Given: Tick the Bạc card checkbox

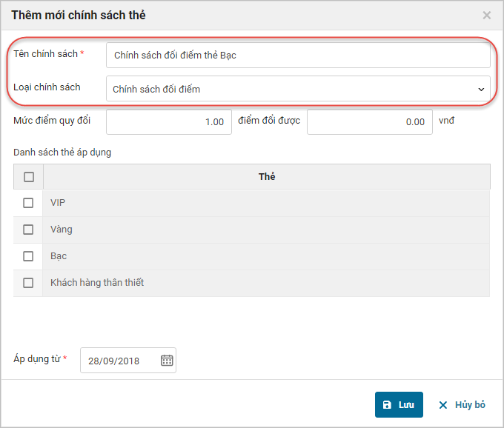Looking at the screenshot, I should click(x=28, y=256).
